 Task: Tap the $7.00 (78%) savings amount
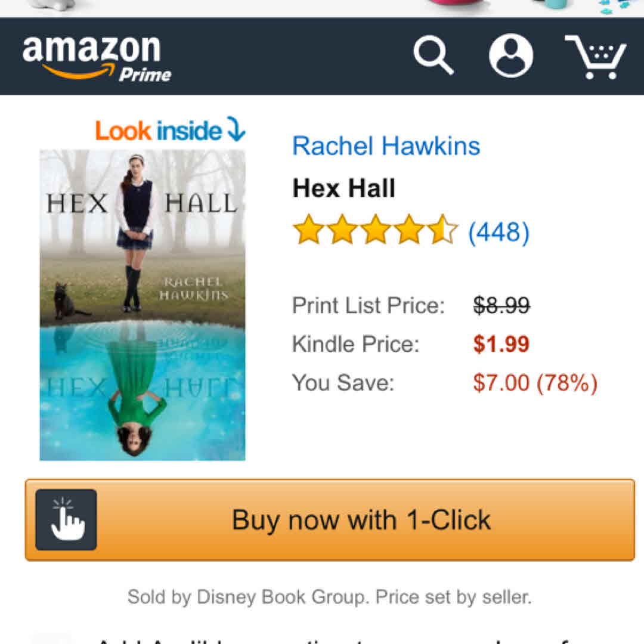535,383
